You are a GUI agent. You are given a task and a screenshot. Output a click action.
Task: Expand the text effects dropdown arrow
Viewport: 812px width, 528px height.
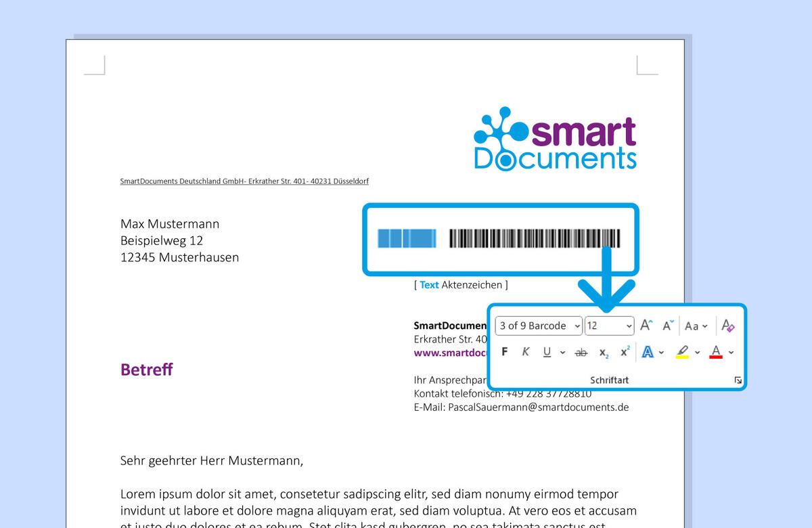tap(662, 353)
